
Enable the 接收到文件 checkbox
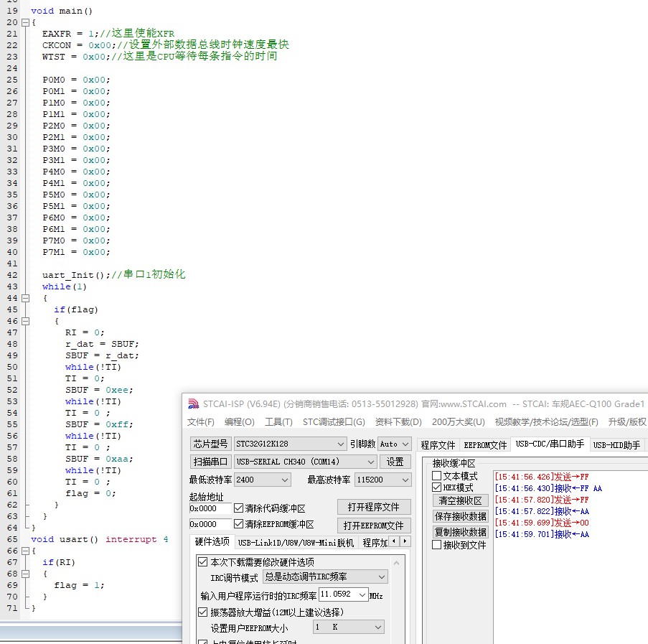click(x=436, y=545)
